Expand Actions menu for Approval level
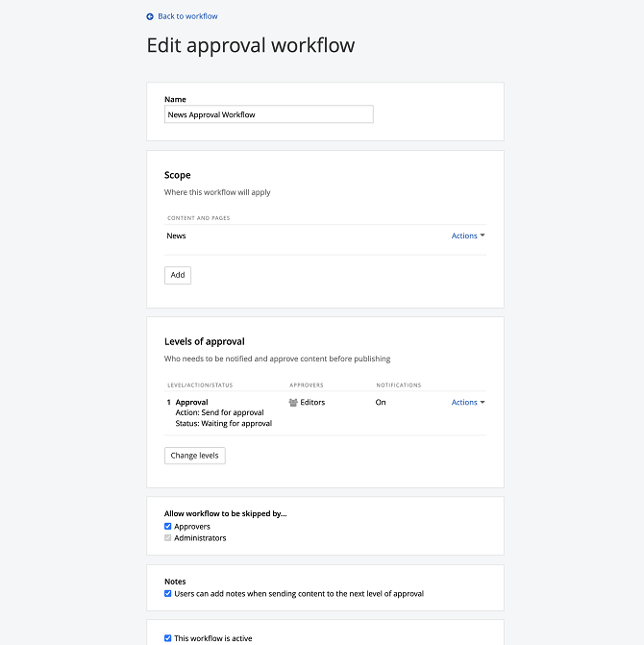 468,403
